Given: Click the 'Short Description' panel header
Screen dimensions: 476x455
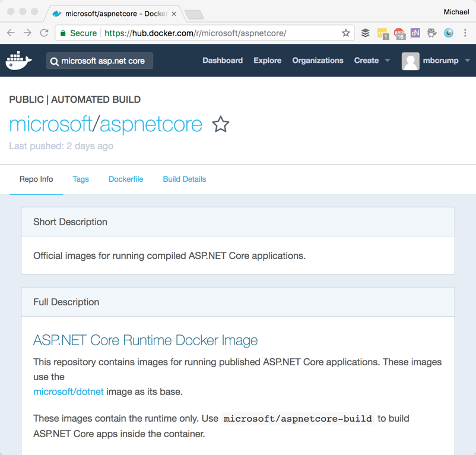Looking at the screenshot, I should 238,222.
